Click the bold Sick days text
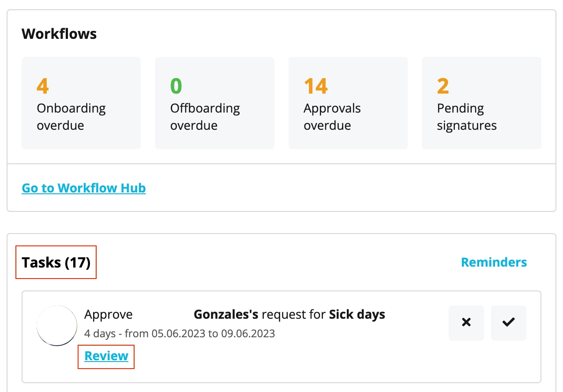The width and height of the screenshot is (563, 392). click(357, 315)
